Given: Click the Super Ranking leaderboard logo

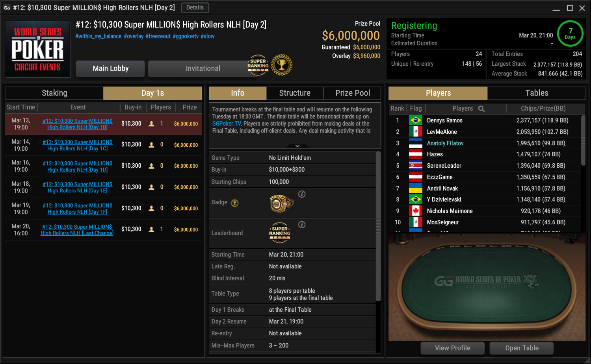Looking at the screenshot, I should coord(280,233).
